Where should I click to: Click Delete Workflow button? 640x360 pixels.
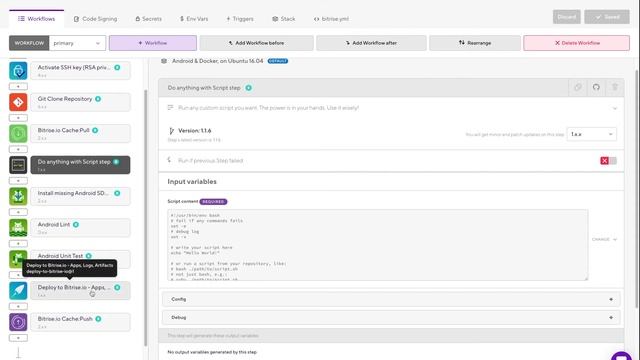click(576, 43)
